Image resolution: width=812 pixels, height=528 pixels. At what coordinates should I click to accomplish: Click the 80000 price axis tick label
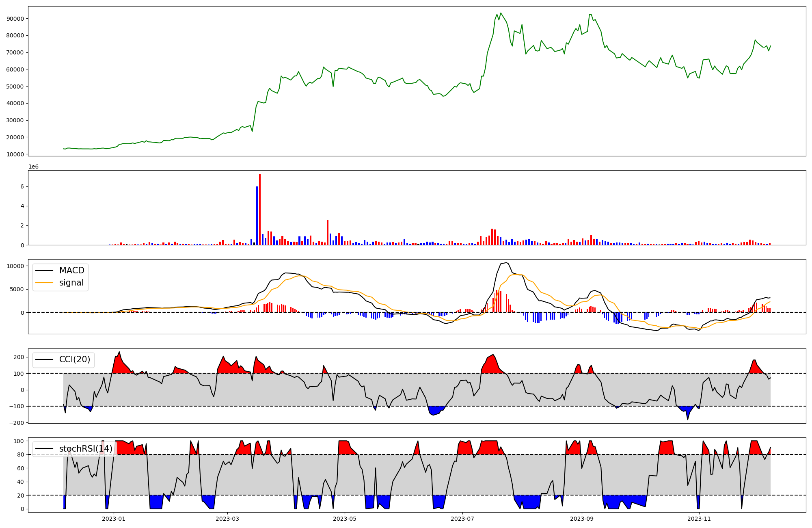click(15, 35)
